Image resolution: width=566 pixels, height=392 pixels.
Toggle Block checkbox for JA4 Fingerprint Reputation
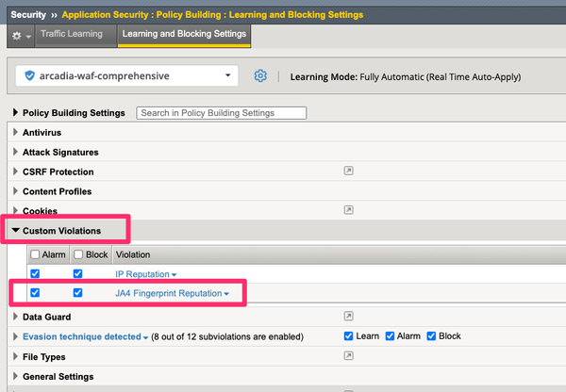point(78,293)
